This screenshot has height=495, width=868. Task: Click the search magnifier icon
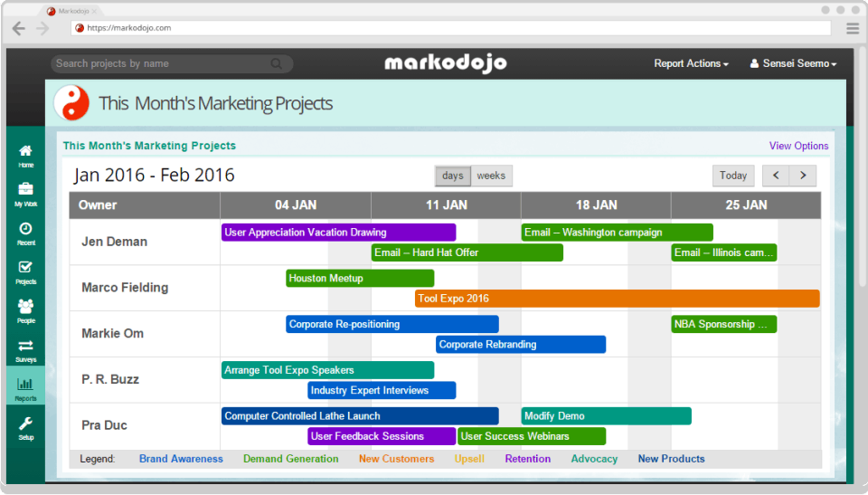[277, 63]
